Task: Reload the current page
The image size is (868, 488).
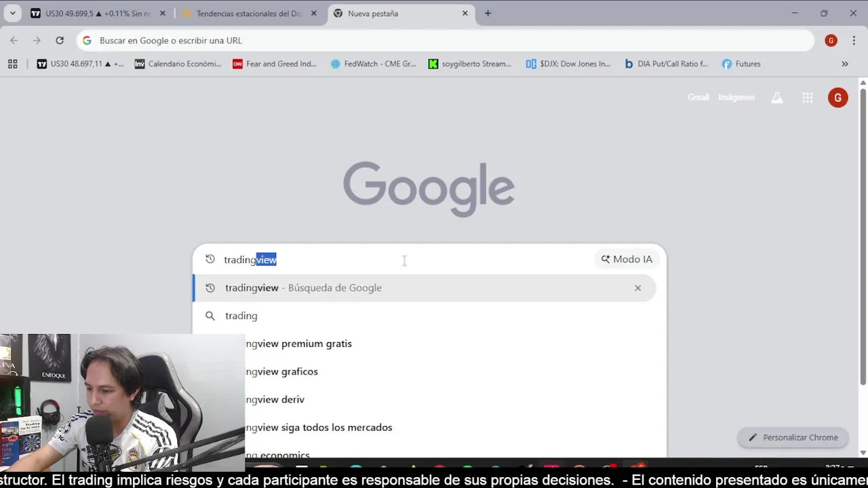Action: (x=60, y=41)
